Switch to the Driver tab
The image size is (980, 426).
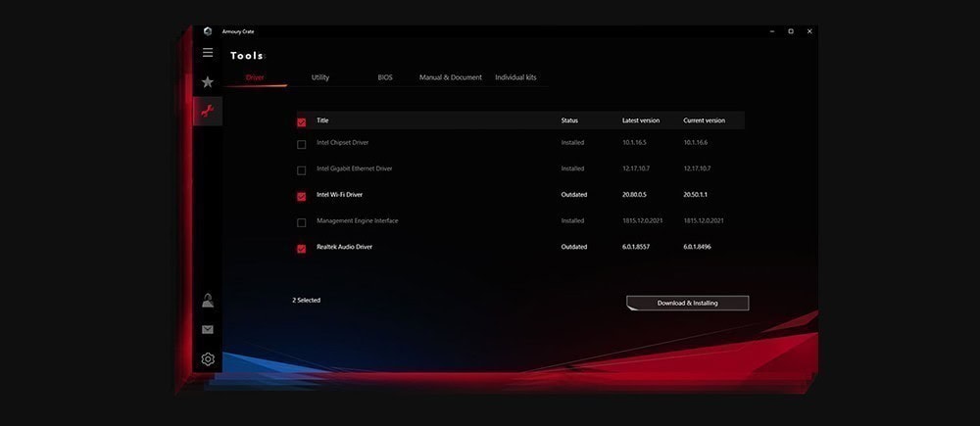point(255,77)
